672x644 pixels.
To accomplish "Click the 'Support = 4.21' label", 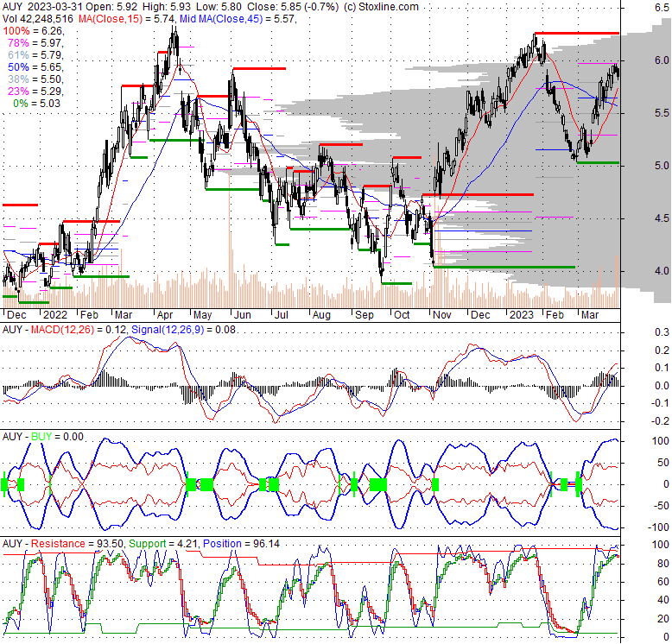I will click(163, 544).
